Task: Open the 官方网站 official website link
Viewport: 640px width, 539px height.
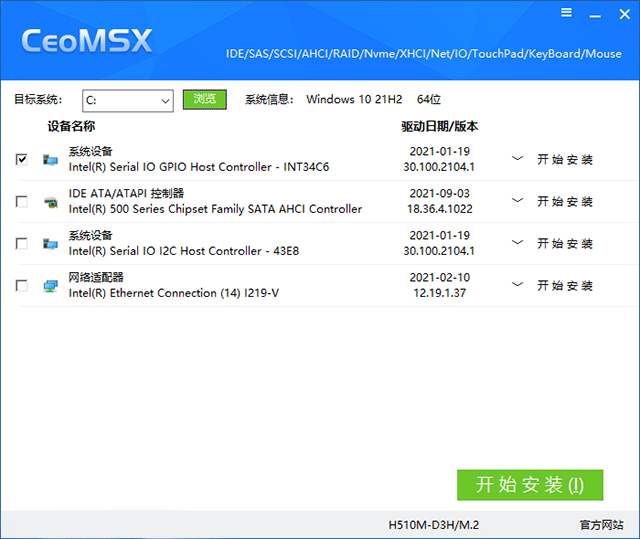Action: pos(602,525)
